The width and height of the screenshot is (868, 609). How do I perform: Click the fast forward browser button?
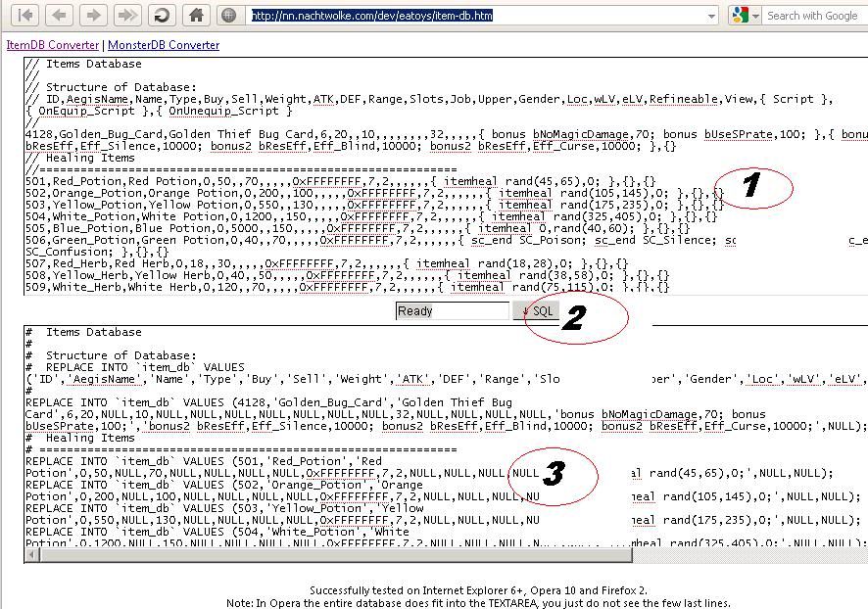click(126, 15)
